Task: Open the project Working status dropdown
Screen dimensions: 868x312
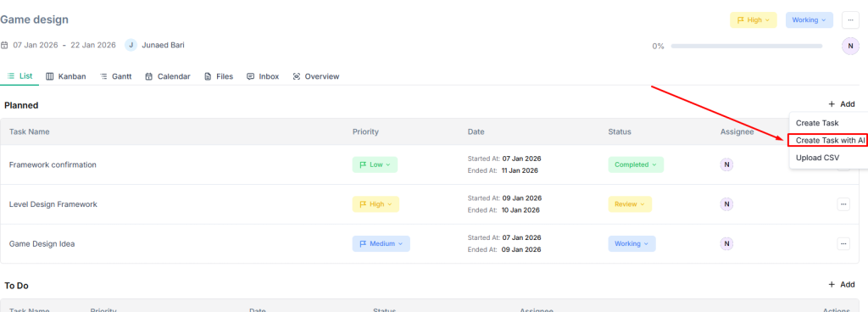Action: [x=809, y=19]
